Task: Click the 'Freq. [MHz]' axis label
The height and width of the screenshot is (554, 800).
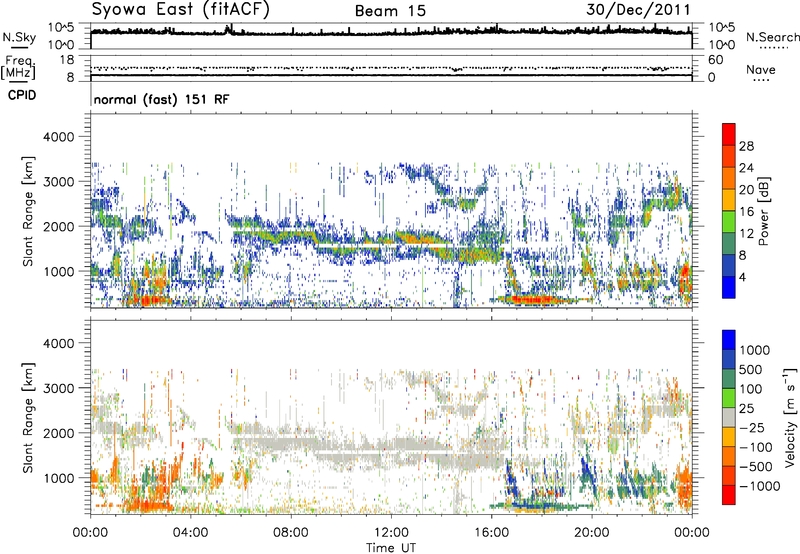Action: pos(19,67)
